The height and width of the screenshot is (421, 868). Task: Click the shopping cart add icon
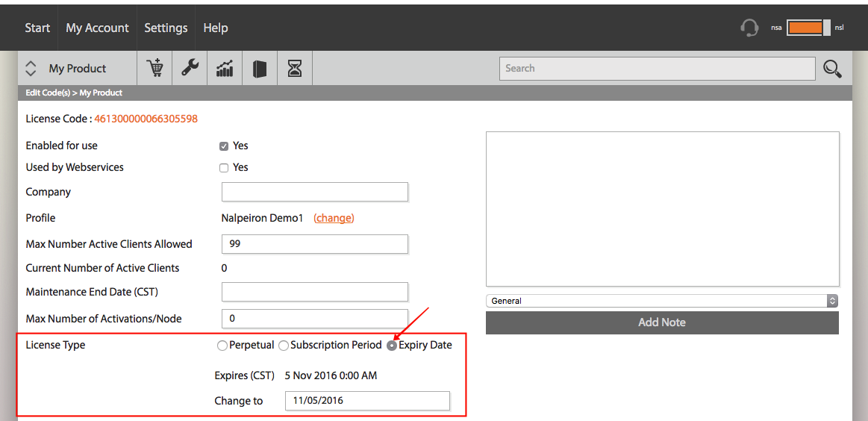155,69
